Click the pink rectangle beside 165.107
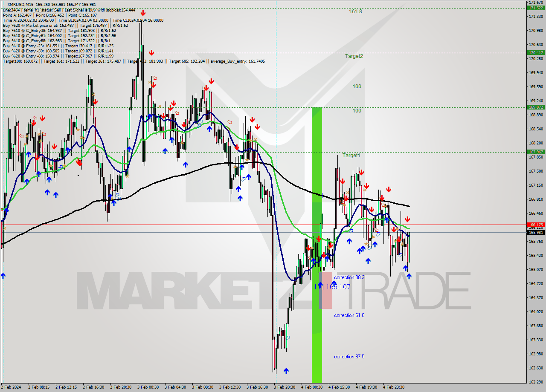This screenshot has height=392, width=546. [x=325, y=291]
